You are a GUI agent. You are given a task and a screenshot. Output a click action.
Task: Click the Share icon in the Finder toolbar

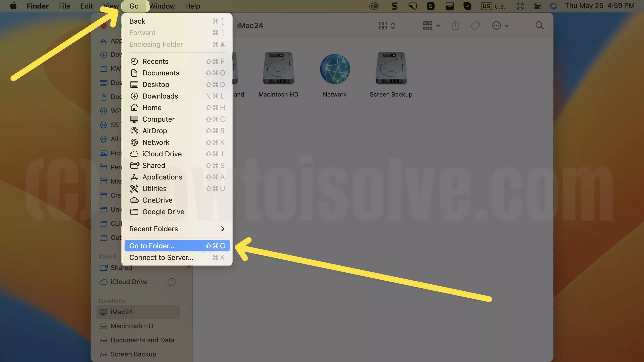pos(455,25)
